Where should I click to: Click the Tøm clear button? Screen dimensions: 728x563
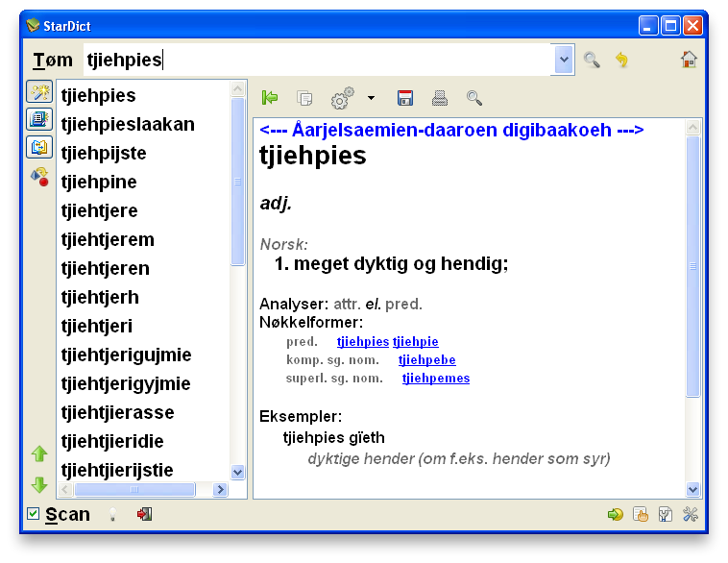tap(53, 60)
